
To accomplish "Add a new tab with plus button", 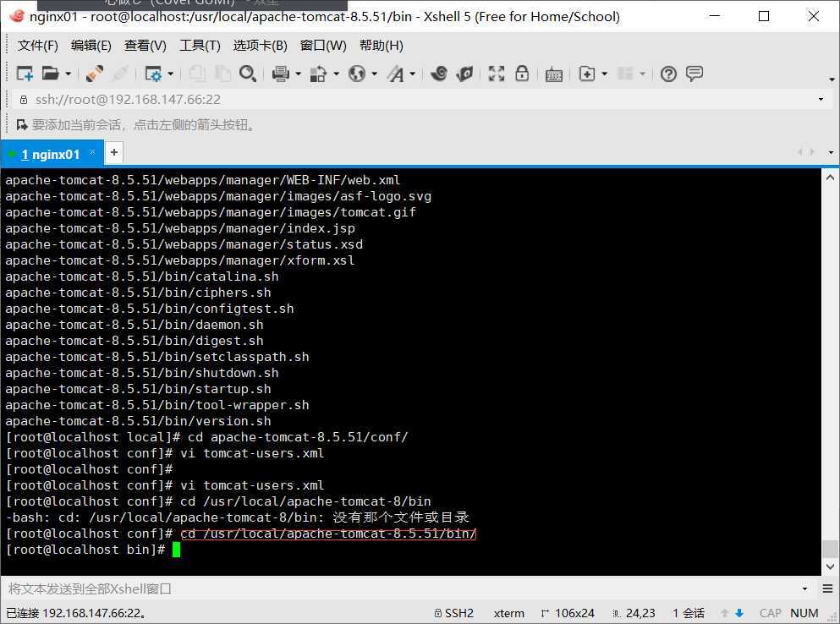I will click(x=114, y=153).
